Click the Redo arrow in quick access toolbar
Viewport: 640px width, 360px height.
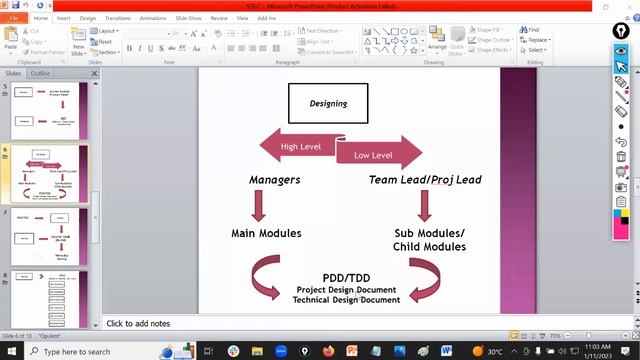pos(40,5)
